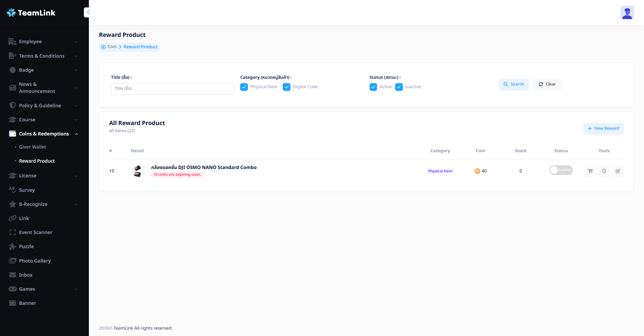This screenshot has width=644, height=336.
Task: Click the shopping cart icon in Tools
Action: click(590, 171)
